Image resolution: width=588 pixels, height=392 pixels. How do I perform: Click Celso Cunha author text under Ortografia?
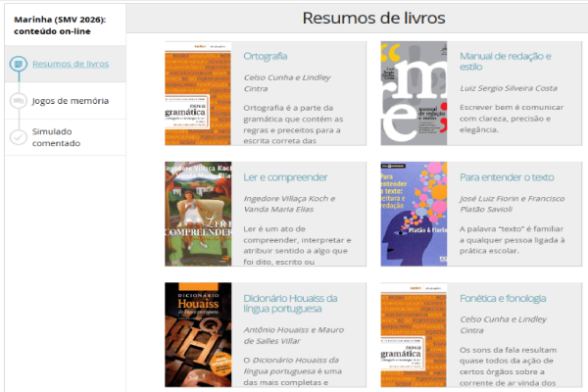coord(287,83)
